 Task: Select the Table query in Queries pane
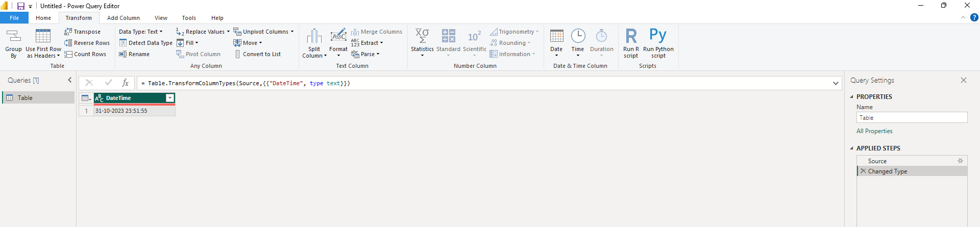(39, 97)
